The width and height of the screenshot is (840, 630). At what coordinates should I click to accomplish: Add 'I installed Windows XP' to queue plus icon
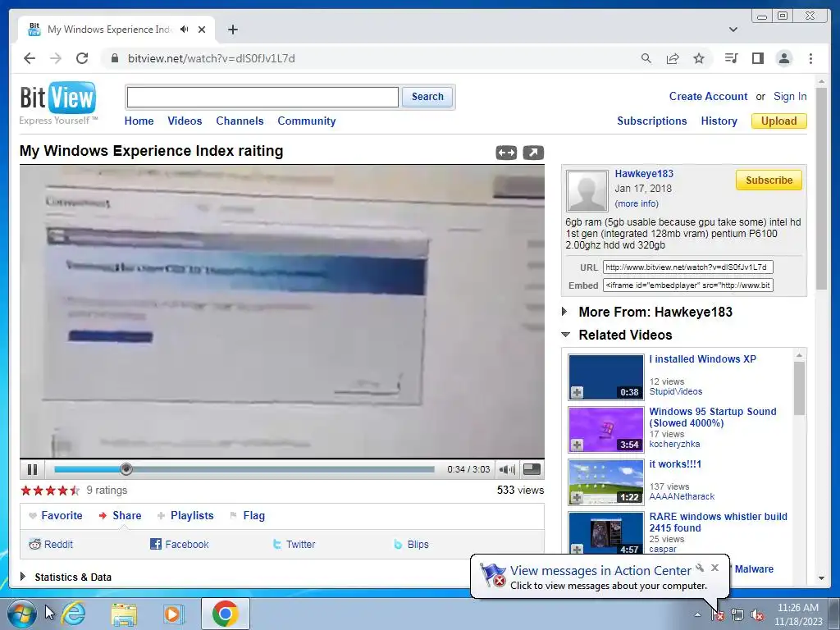(x=577, y=393)
